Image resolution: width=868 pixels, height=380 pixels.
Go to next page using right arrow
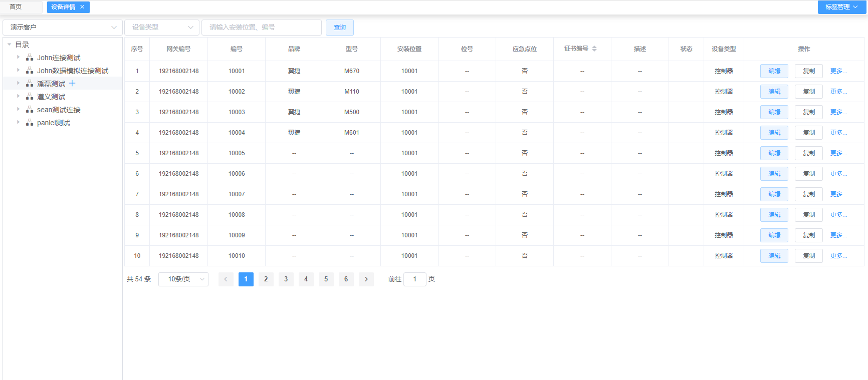[366, 279]
